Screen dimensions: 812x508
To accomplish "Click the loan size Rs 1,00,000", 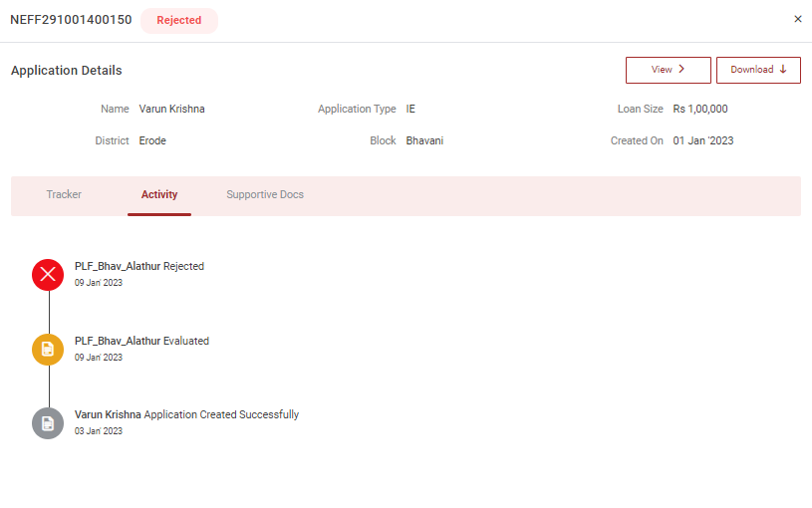I will click(x=699, y=109).
